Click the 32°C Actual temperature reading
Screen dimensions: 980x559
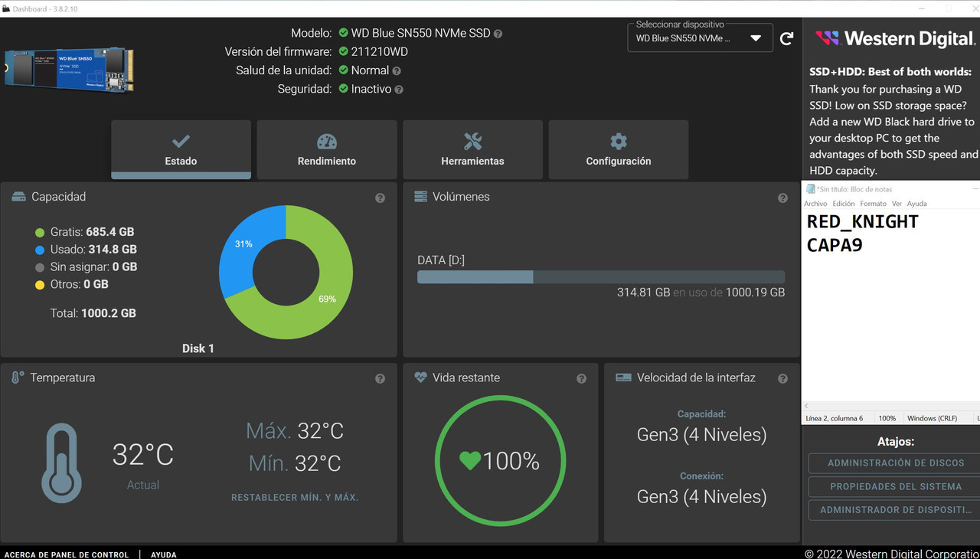(x=143, y=455)
